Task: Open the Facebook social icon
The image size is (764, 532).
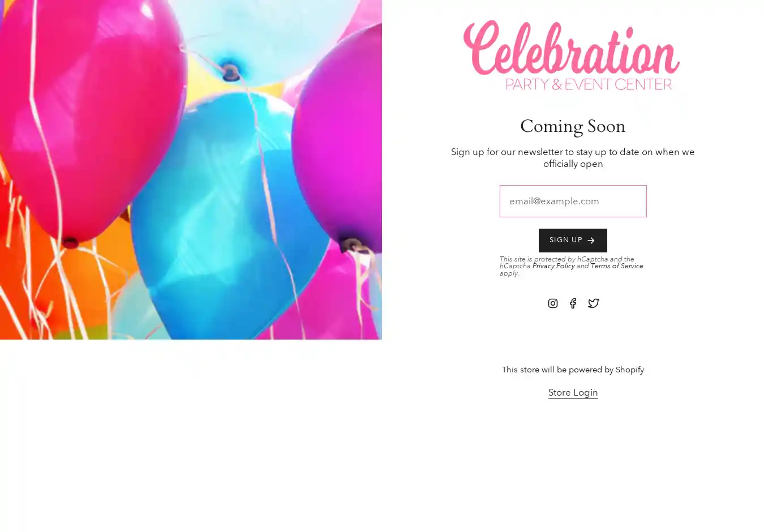Action: 573,303
